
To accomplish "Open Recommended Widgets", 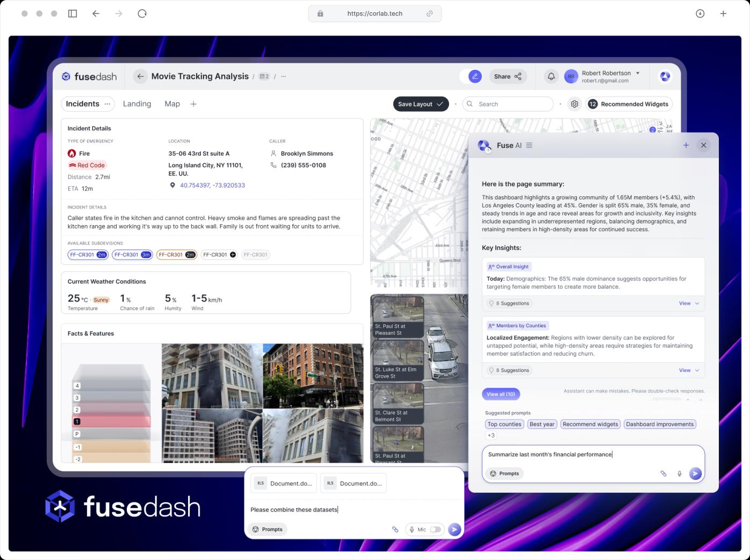I will pos(629,104).
